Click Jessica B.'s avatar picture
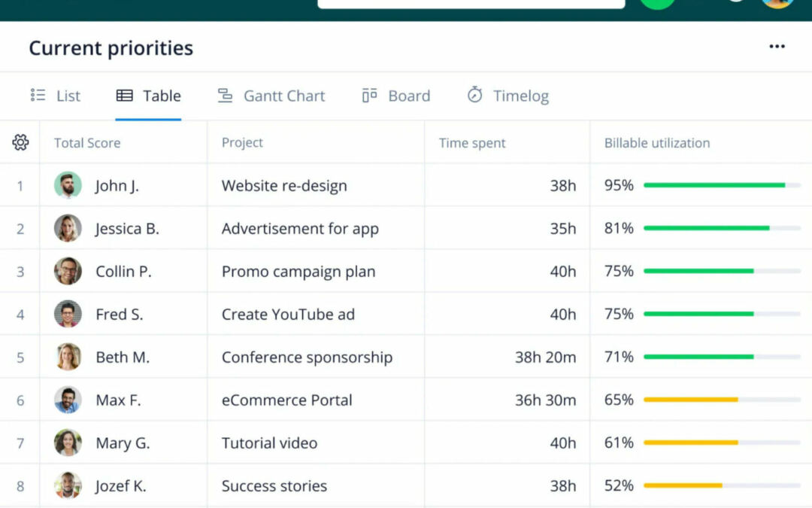 [x=68, y=228]
